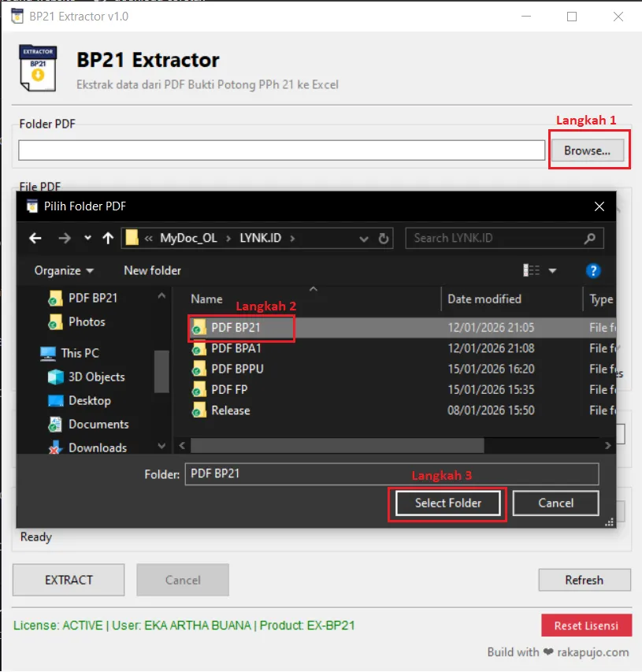
Task: Open the Release folder item
Action: (230, 410)
